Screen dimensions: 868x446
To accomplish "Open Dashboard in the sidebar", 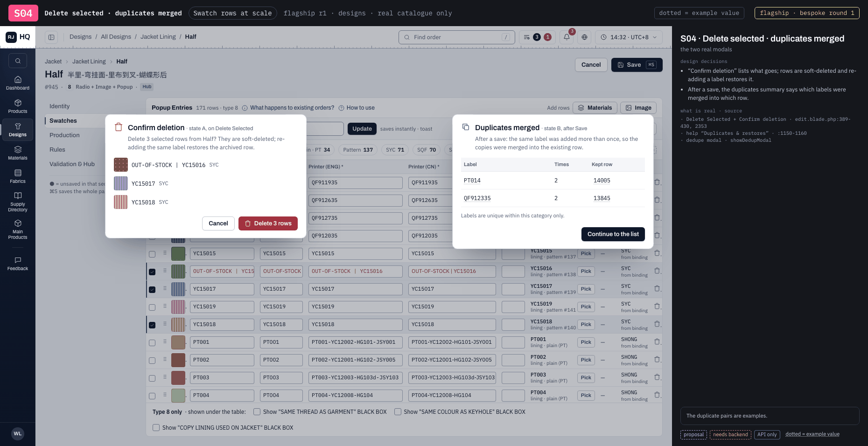I will pyautogui.click(x=18, y=83).
